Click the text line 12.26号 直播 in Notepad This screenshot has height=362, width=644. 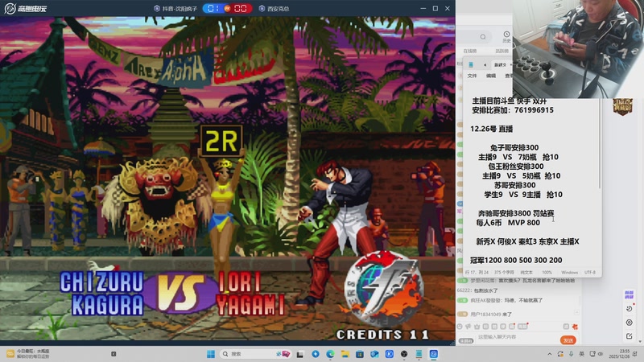pos(491,129)
